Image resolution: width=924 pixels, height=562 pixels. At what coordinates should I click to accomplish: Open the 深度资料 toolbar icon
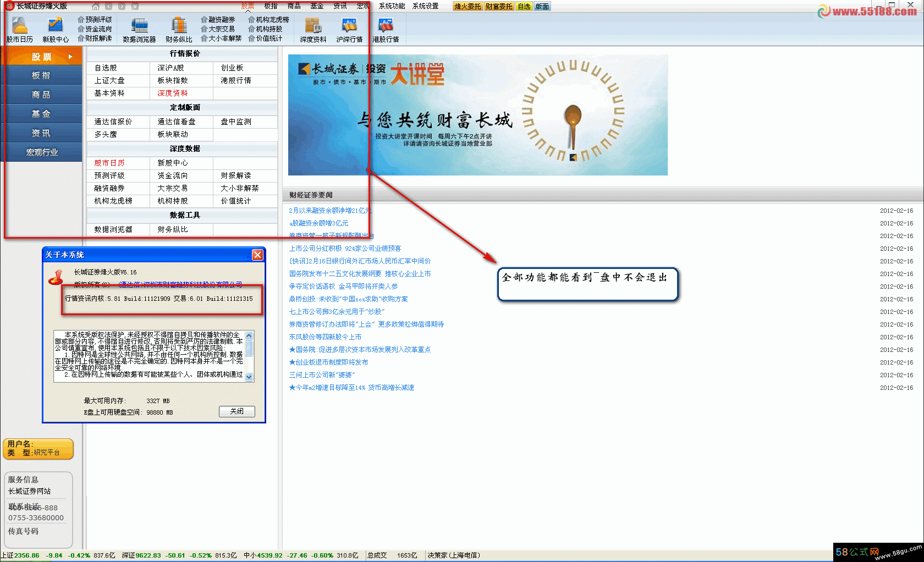pyautogui.click(x=313, y=30)
